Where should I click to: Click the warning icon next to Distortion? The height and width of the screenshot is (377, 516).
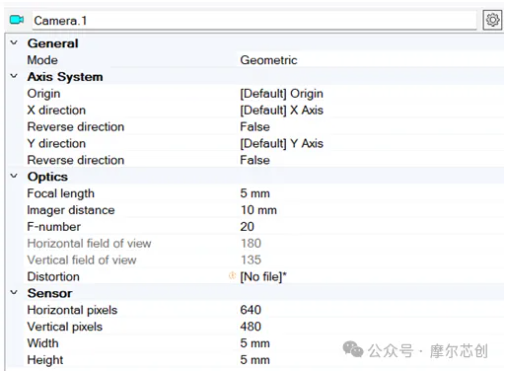(x=232, y=276)
